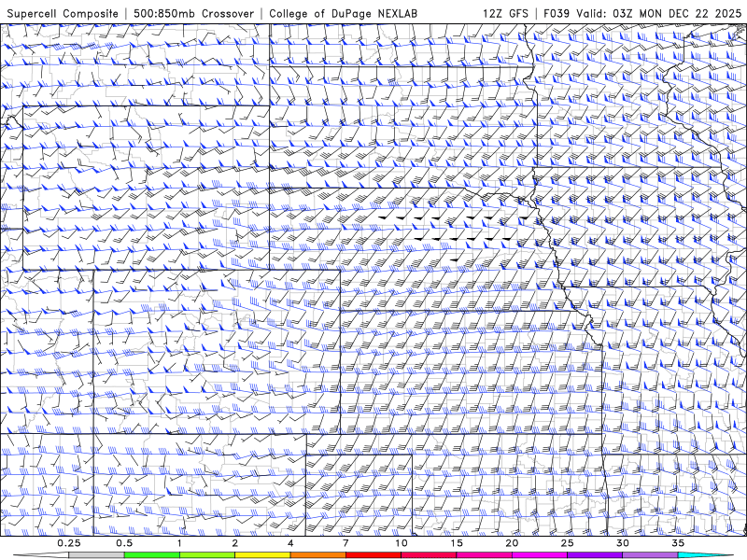Click the green color bar segment after 0.5
747x560 pixels.
pos(151,555)
